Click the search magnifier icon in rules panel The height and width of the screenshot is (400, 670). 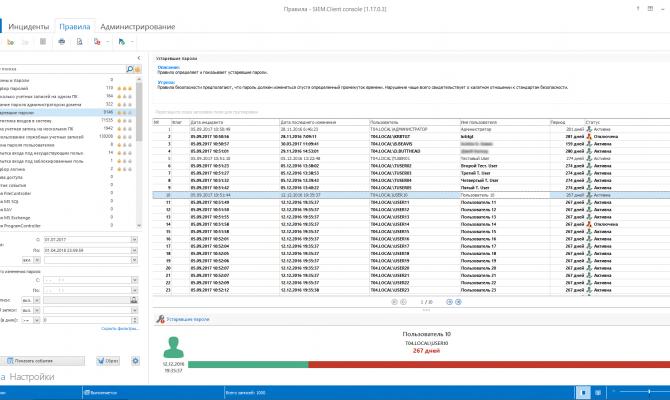[129, 69]
